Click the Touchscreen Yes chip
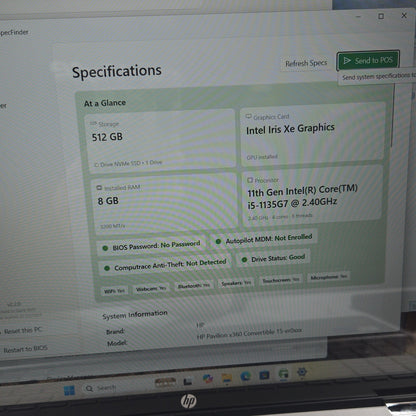416x416 pixels. pos(281,280)
